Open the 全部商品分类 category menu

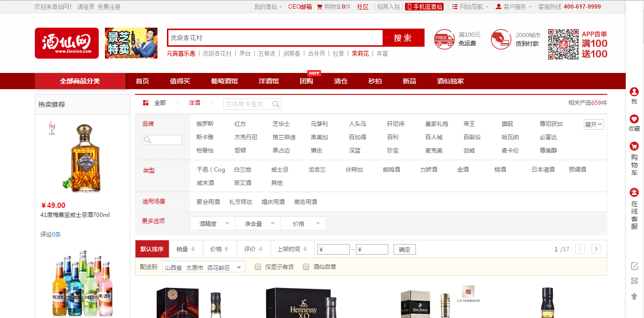(80, 81)
